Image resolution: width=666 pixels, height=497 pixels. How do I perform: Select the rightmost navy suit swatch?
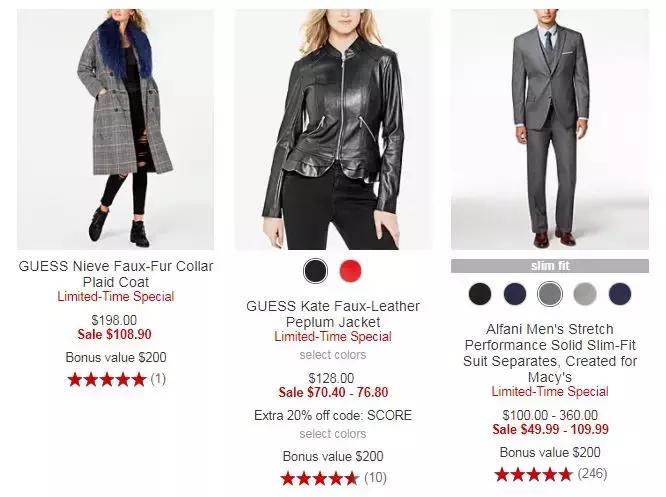point(620,294)
